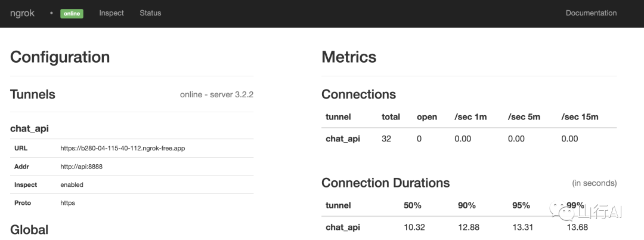Click chat_api row in Connection Durations
644x240 pixels.
[x=343, y=227]
